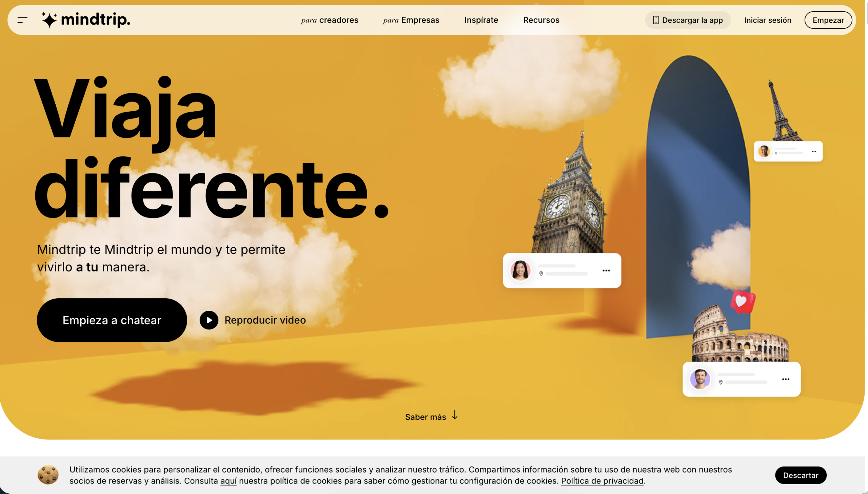Open the 'para Empresas' nav item
The height and width of the screenshot is (494, 868).
click(x=411, y=20)
